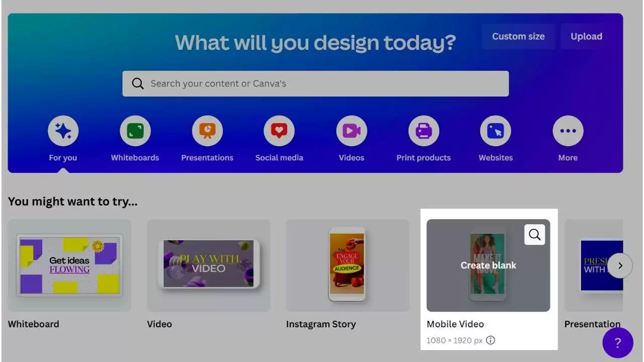The image size is (644, 362).
Task: Preview the Mobile Video template with the magnifier icon
Action: [x=534, y=234]
